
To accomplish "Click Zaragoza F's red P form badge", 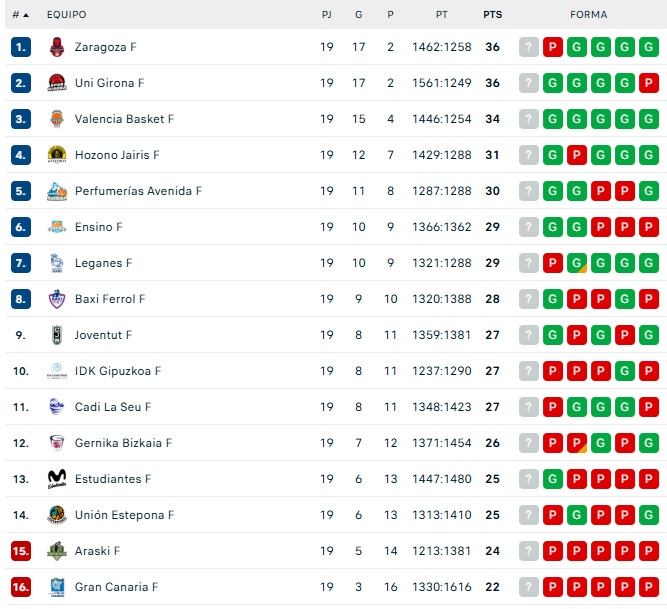I will click(553, 47).
